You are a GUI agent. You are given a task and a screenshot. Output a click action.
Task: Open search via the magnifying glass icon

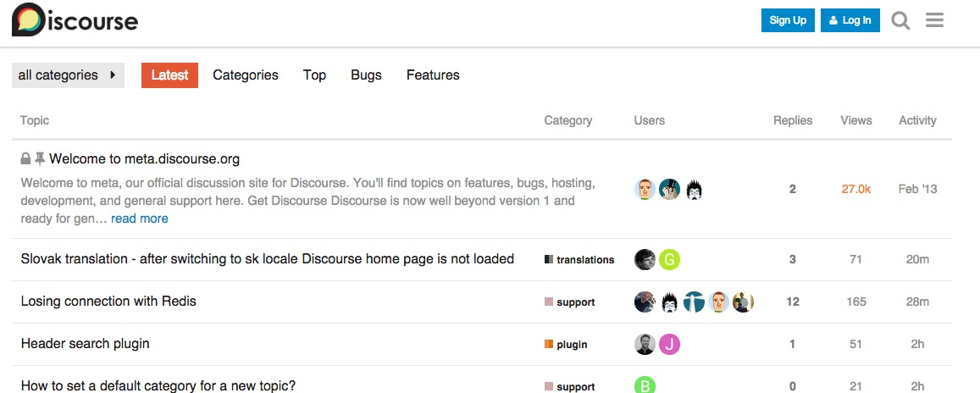click(x=900, y=20)
